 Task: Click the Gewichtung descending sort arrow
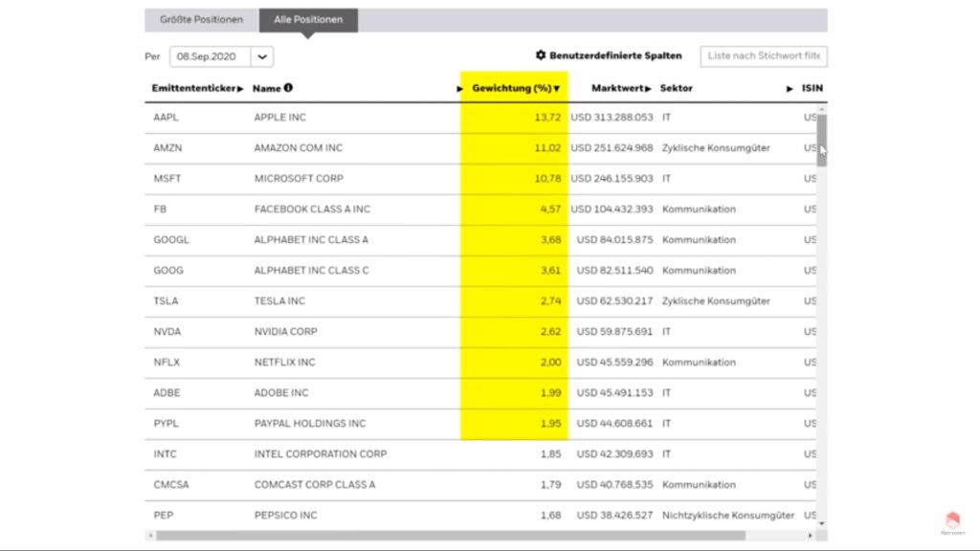click(x=556, y=89)
